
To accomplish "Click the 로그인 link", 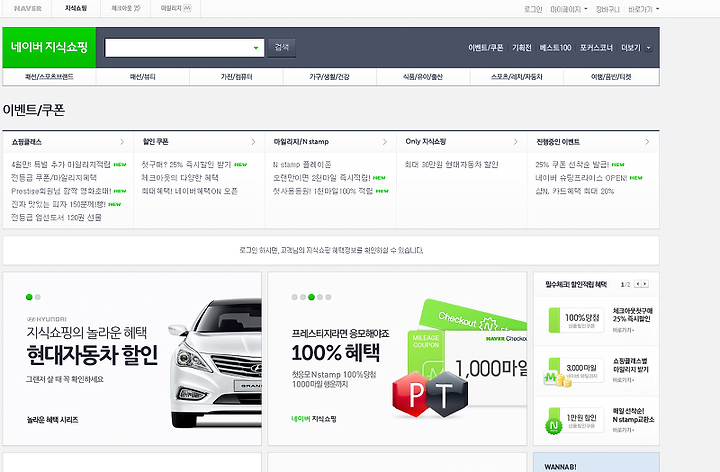I will point(533,9).
